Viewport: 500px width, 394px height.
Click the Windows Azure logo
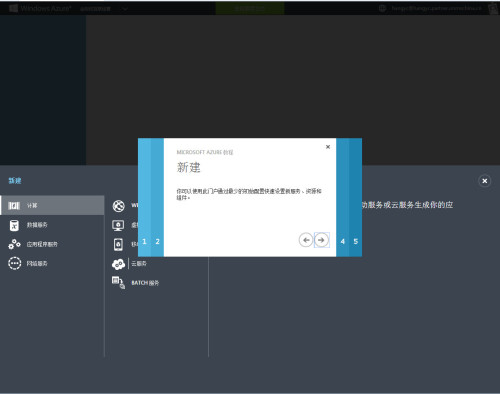(40, 8)
